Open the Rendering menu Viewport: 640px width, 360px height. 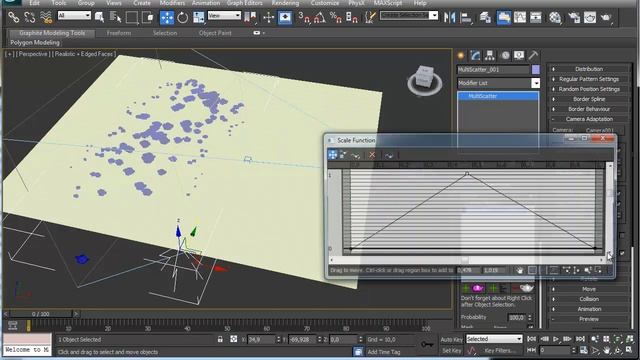tap(285, 3)
